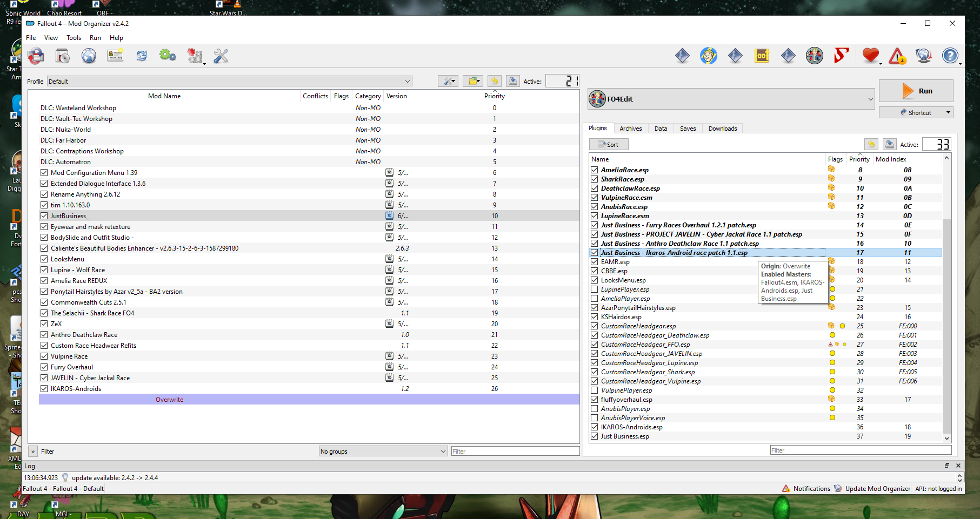
Task: Open the Profile Default dropdown
Action: [230, 82]
